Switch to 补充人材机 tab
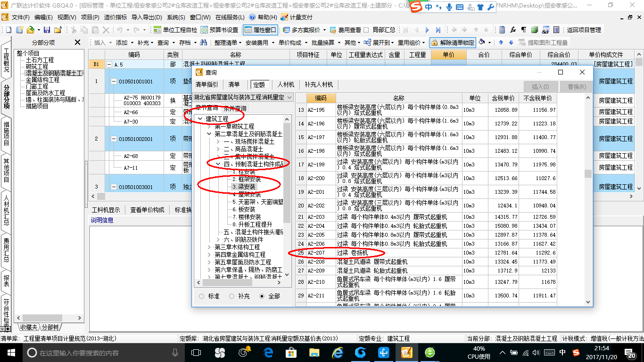Viewport: 644px width, 362px height. tap(319, 84)
